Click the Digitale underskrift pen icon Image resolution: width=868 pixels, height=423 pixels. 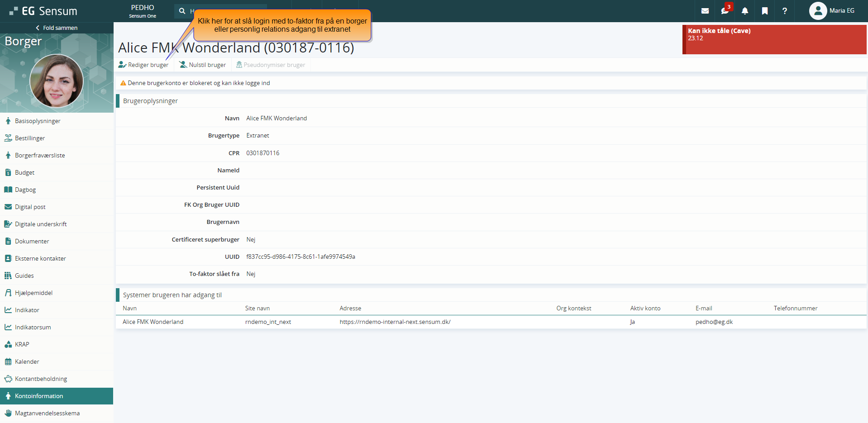point(8,224)
